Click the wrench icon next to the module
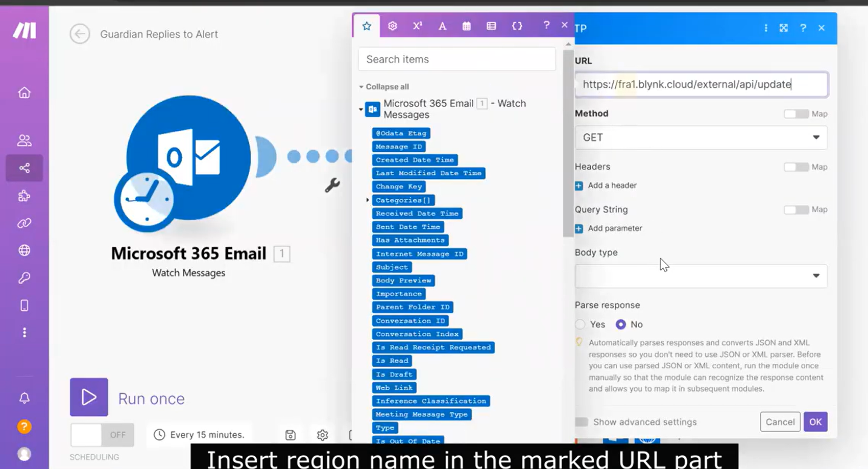The height and width of the screenshot is (469, 868). 332,185
